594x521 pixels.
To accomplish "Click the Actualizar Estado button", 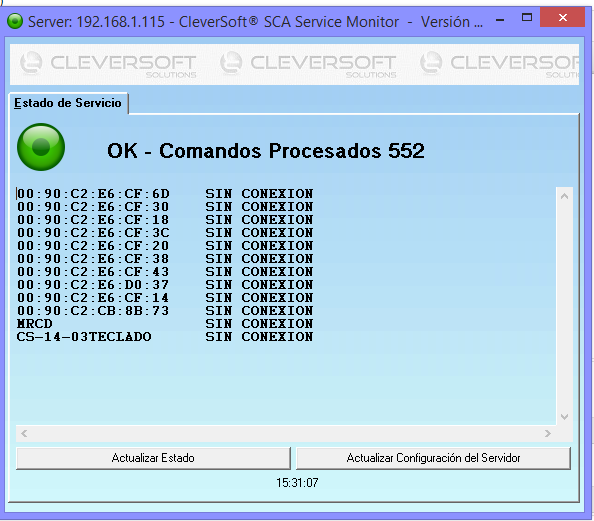I will point(153,458).
